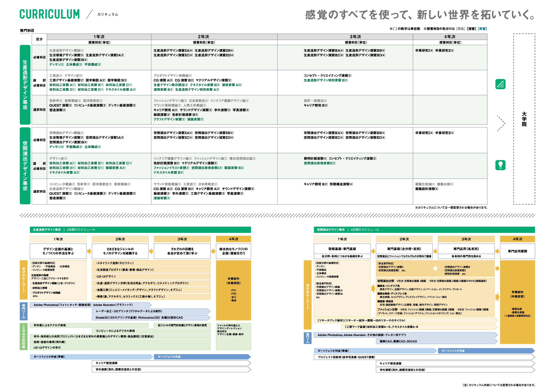
Task: Click 空間演出表現実習Ⅱ(2)
Action: (320, 163)
